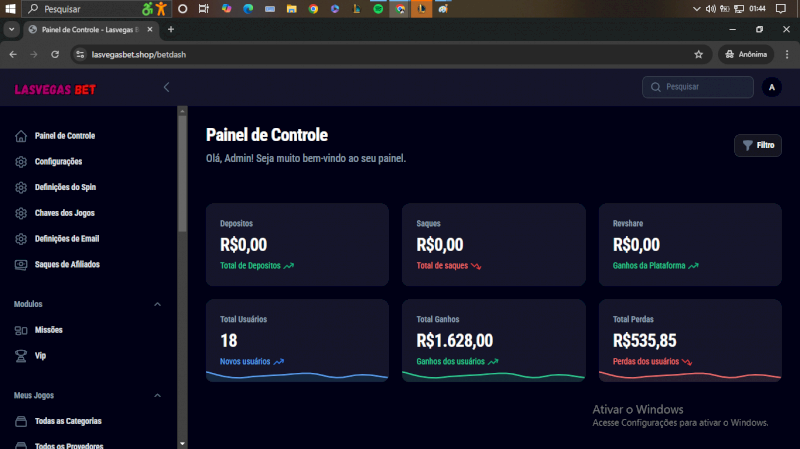Click the site info icon in address bar
Image resolution: width=800 pixels, height=449 pixels.
[81, 55]
